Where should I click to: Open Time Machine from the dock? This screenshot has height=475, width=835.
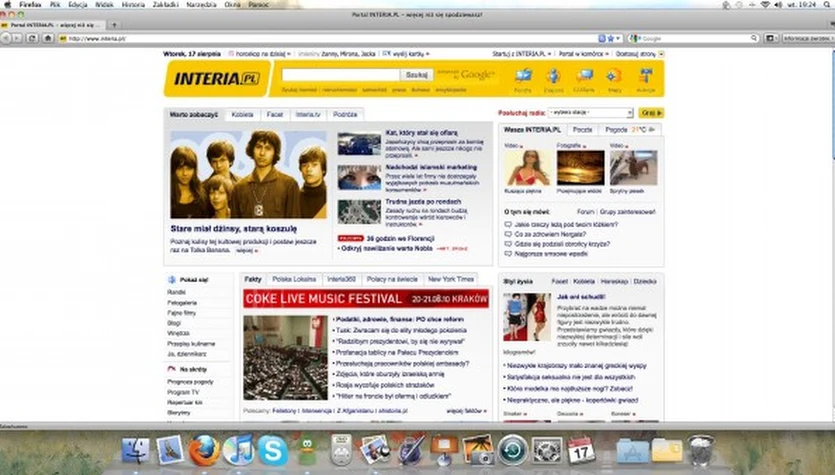512,450
